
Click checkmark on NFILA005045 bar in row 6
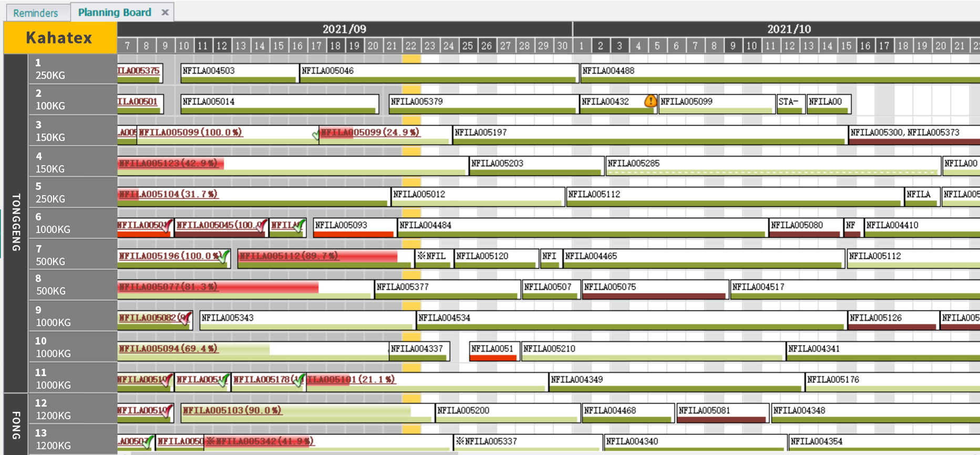(262, 226)
